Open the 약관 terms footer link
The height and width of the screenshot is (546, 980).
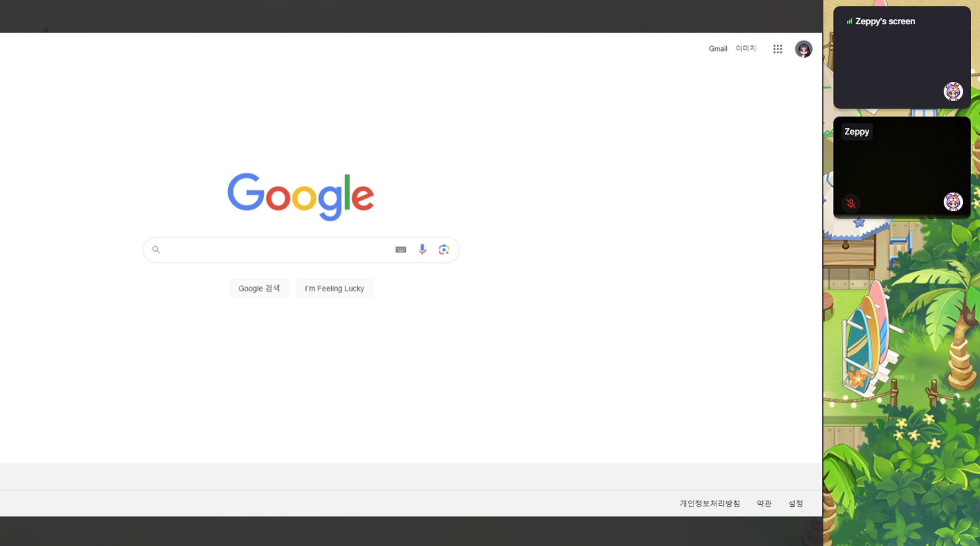[764, 503]
